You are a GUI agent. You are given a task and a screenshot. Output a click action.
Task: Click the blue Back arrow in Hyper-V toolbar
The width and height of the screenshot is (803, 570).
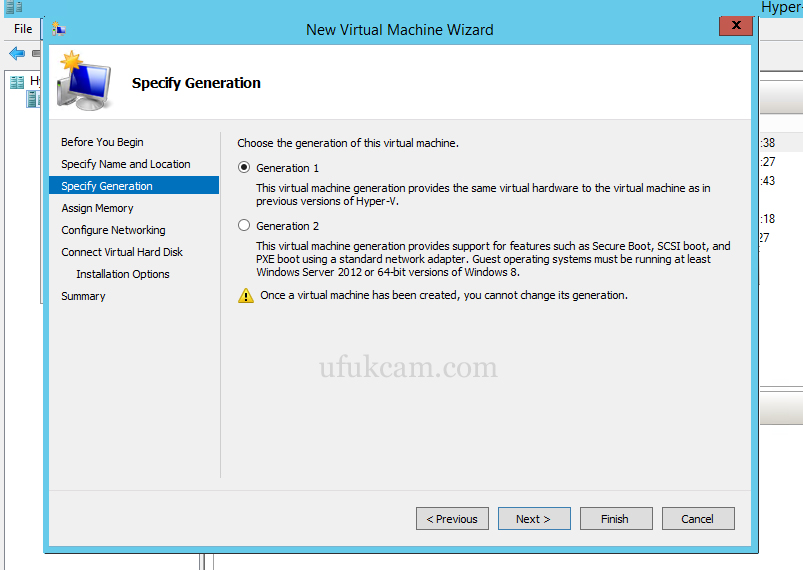point(17,53)
